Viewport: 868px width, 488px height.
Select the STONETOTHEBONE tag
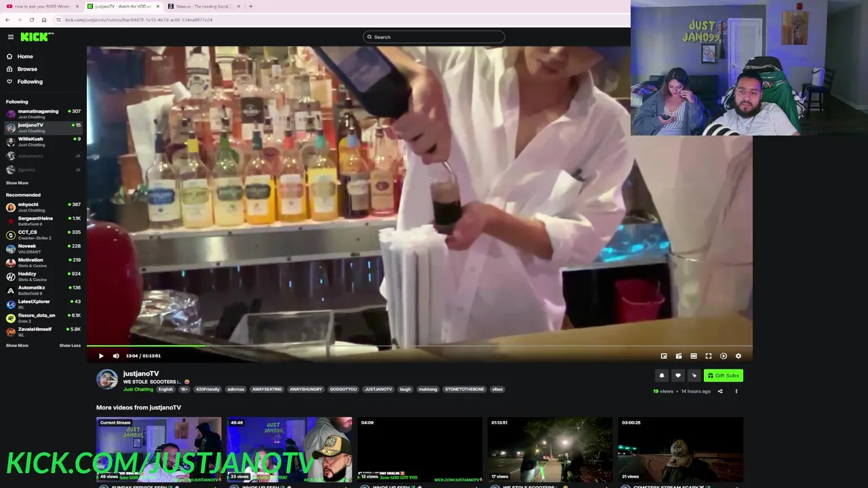[x=465, y=389]
